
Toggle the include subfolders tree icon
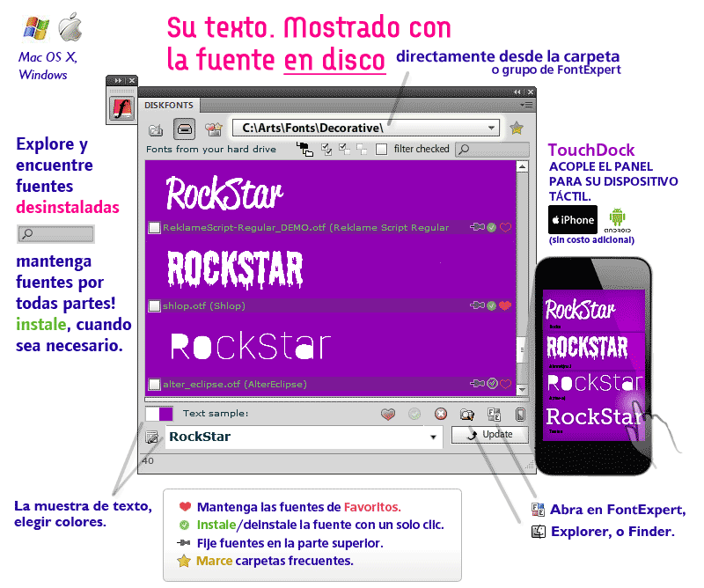[x=304, y=149]
